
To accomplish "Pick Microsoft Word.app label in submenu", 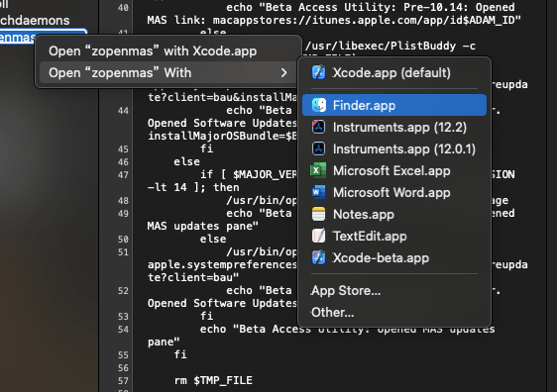I will click(391, 193).
